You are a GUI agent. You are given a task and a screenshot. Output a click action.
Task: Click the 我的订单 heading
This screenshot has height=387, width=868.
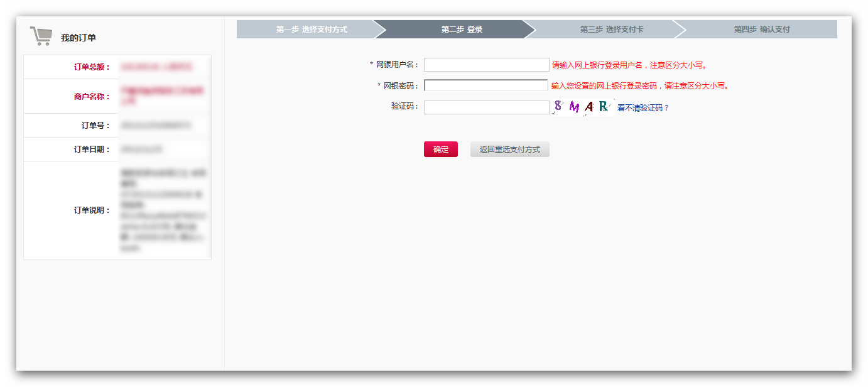79,38
